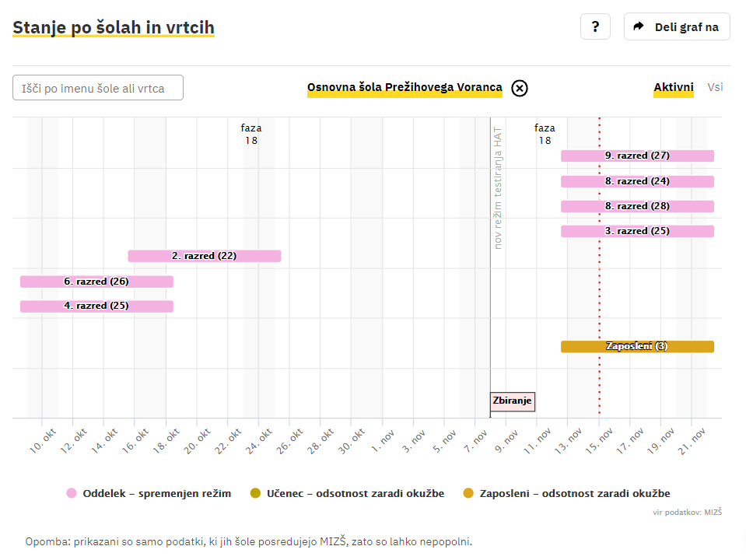Focus the school name search field
The height and width of the screenshot is (560, 746).
(98, 88)
